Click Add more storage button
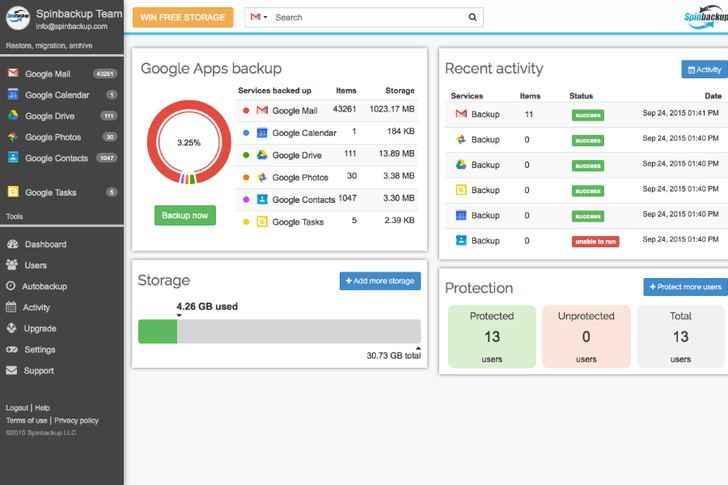This screenshot has height=485, width=728. tap(380, 281)
